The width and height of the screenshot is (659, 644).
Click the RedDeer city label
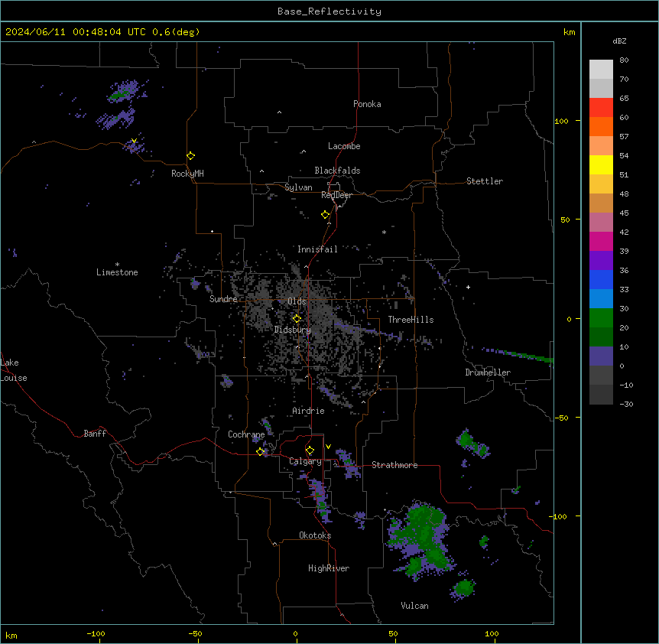click(x=336, y=195)
